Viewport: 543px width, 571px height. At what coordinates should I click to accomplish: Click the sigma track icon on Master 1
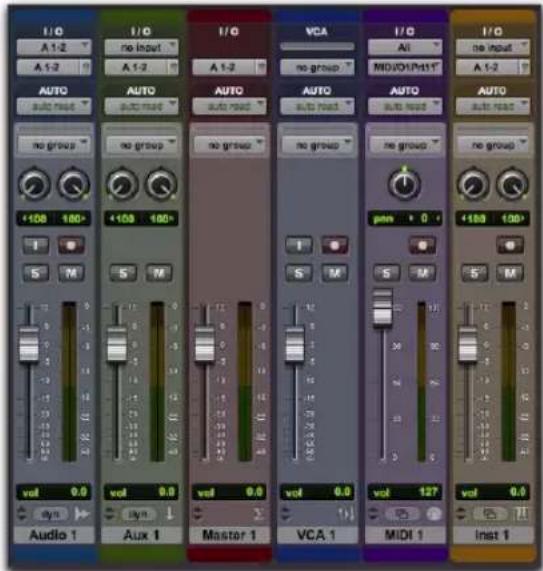tap(258, 514)
